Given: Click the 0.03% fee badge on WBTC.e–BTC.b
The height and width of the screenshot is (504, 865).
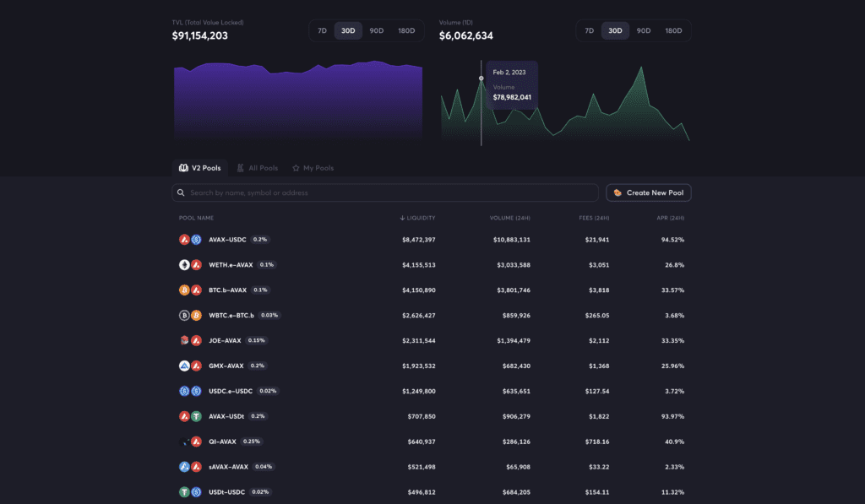Looking at the screenshot, I should coord(269,316).
